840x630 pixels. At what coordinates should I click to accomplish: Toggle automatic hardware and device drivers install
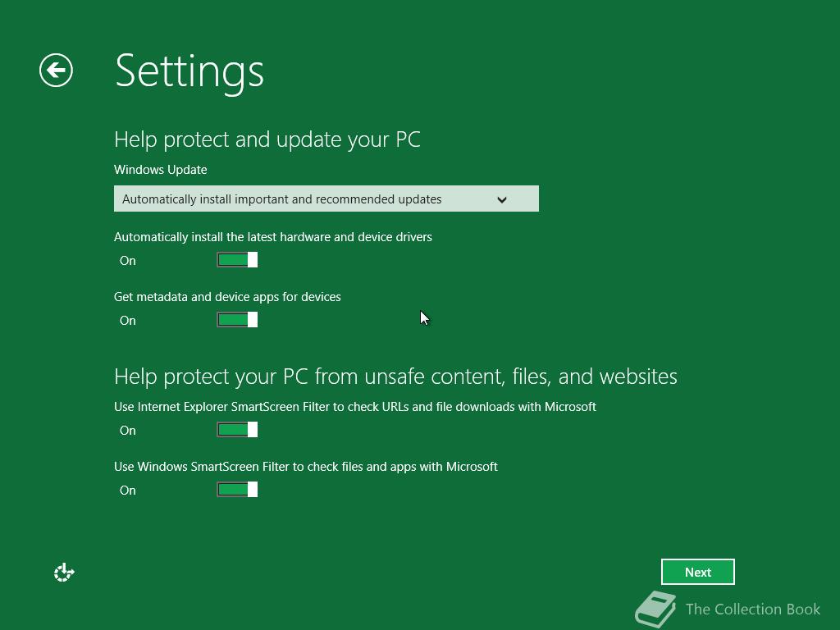click(x=237, y=260)
